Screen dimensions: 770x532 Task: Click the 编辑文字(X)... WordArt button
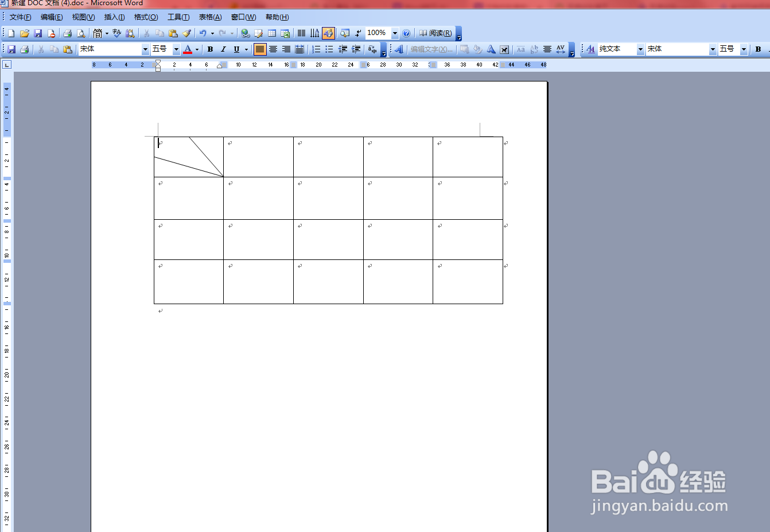point(431,49)
